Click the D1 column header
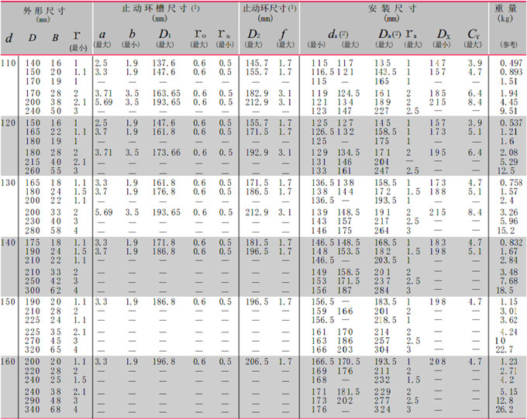This screenshot has width=527, height=420. click(x=165, y=38)
